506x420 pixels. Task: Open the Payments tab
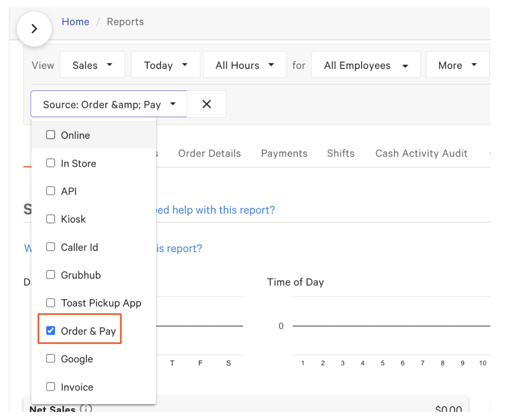(284, 153)
